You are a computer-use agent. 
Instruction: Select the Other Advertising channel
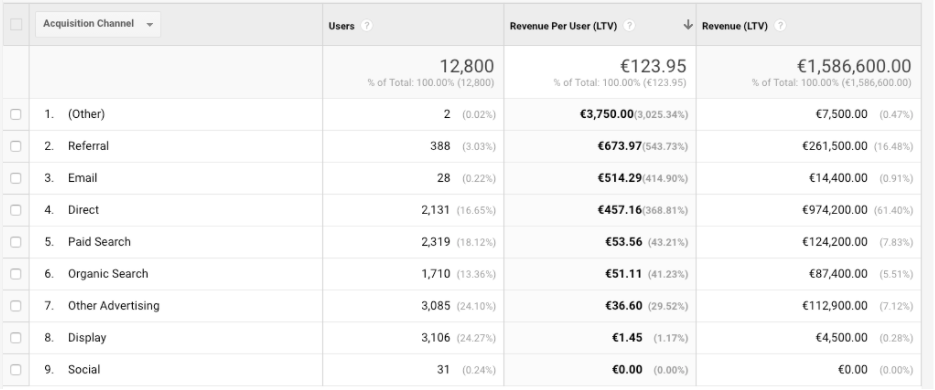coord(114,305)
